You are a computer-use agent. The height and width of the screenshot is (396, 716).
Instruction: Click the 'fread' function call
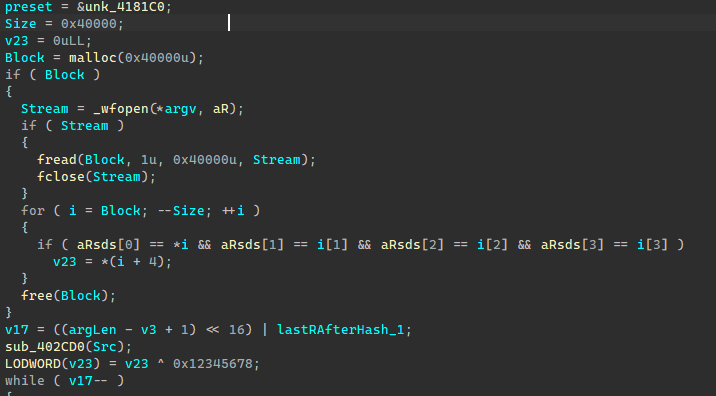[57, 159]
